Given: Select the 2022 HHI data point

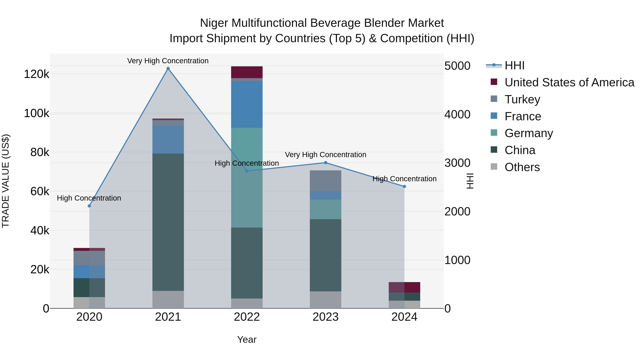Looking at the screenshot, I should tap(247, 171).
